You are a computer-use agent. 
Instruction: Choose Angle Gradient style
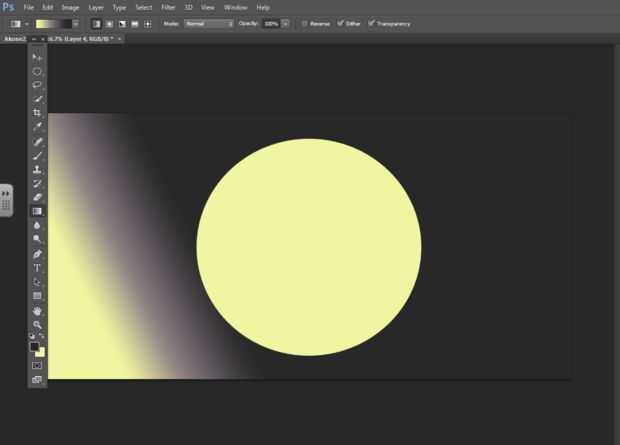coord(122,24)
